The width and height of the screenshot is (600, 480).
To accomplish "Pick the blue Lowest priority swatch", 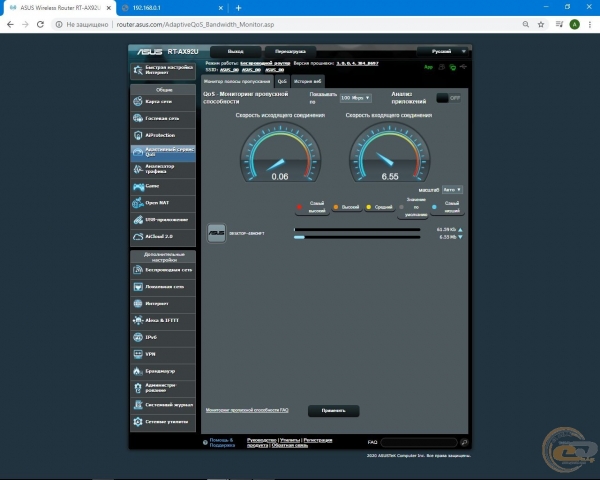I will pos(434,207).
